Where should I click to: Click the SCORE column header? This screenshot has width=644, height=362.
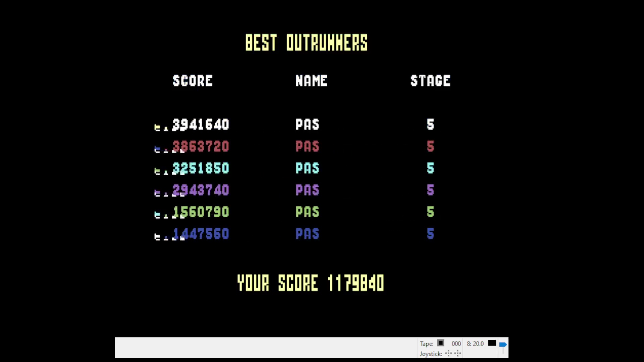pos(193,81)
